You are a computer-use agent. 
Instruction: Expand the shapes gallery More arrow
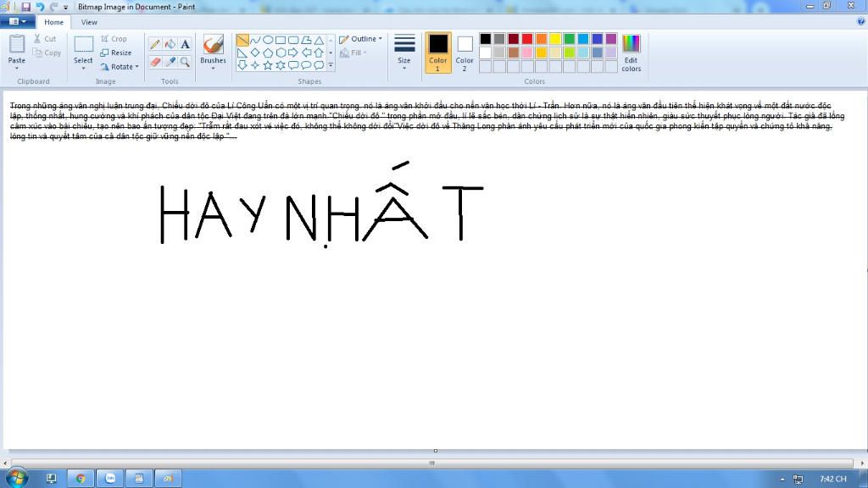(331, 65)
